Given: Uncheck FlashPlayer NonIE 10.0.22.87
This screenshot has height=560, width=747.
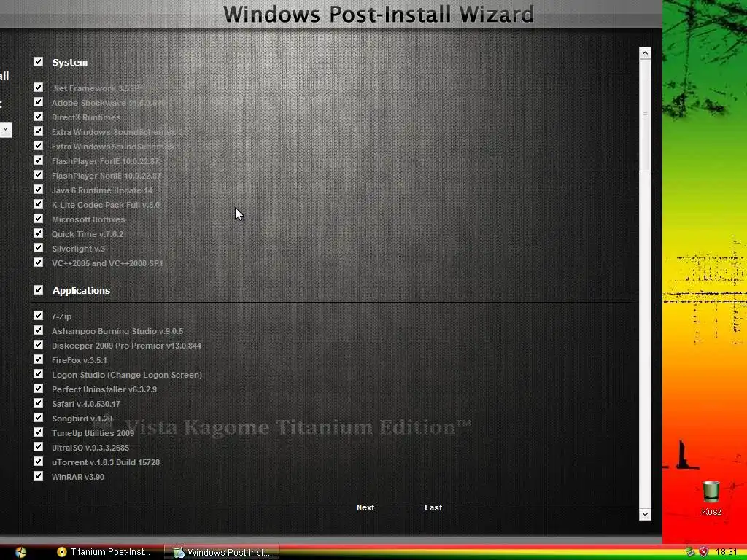Looking at the screenshot, I should pos(38,175).
